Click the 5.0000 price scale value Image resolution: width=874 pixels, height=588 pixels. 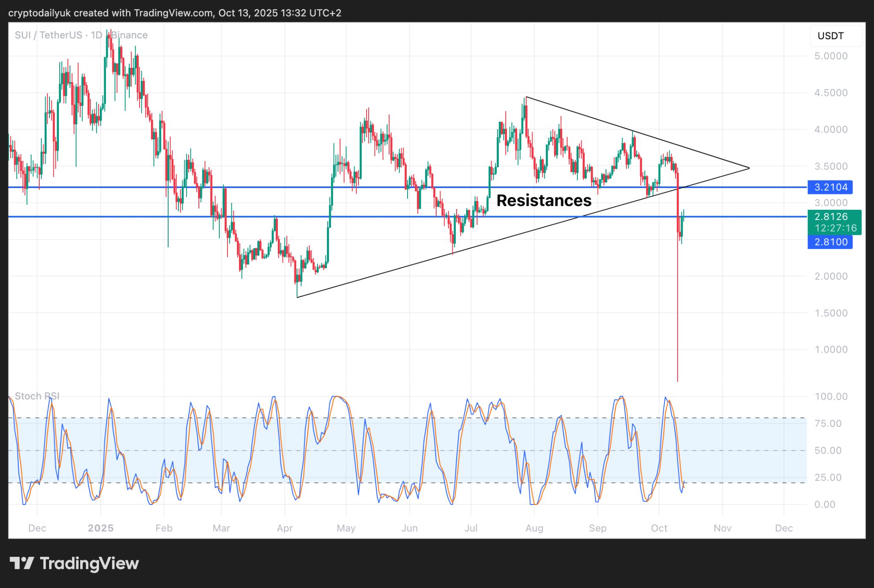click(830, 56)
